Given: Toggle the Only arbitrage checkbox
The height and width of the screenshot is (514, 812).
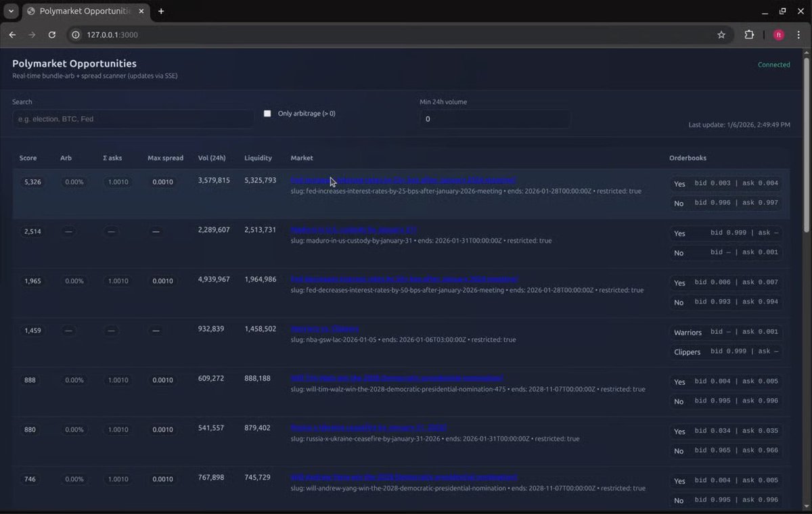Looking at the screenshot, I should coord(267,114).
